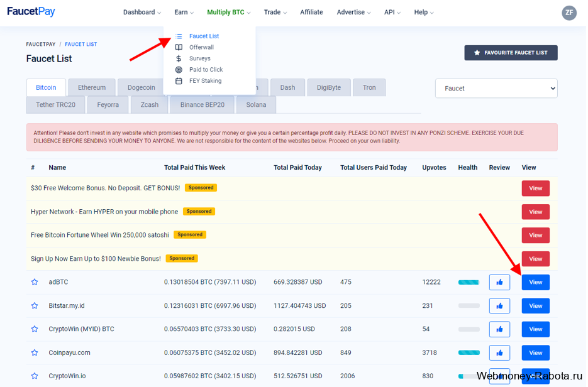Click the FAUCET LIST breadcrumb link
This screenshot has width=588, height=387.
[x=81, y=44]
